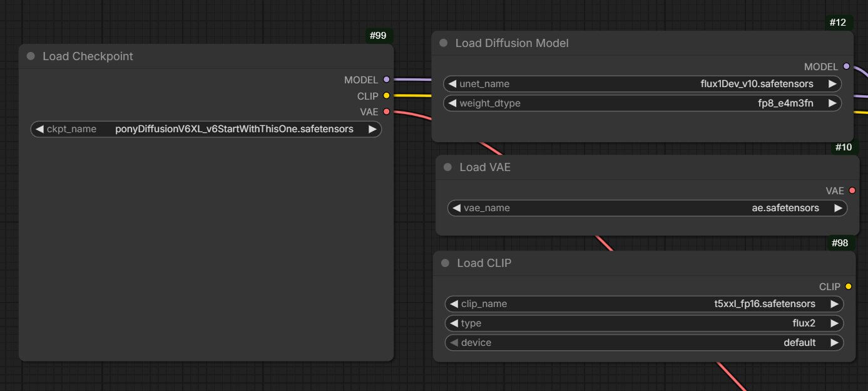Viewport: 868px width, 391px height.
Task: Click node ID badge #99
Action: click(x=379, y=36)
